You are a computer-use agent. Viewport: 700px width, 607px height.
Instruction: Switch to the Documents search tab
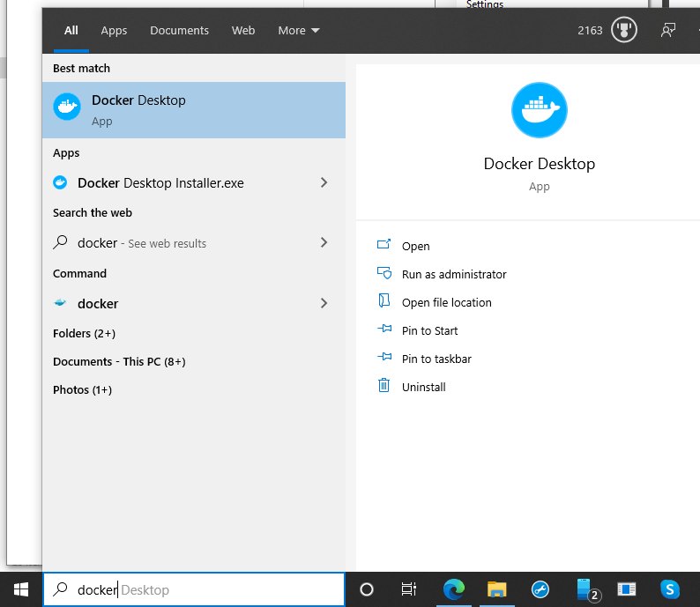pyautogui.click(x=179, y=30)
